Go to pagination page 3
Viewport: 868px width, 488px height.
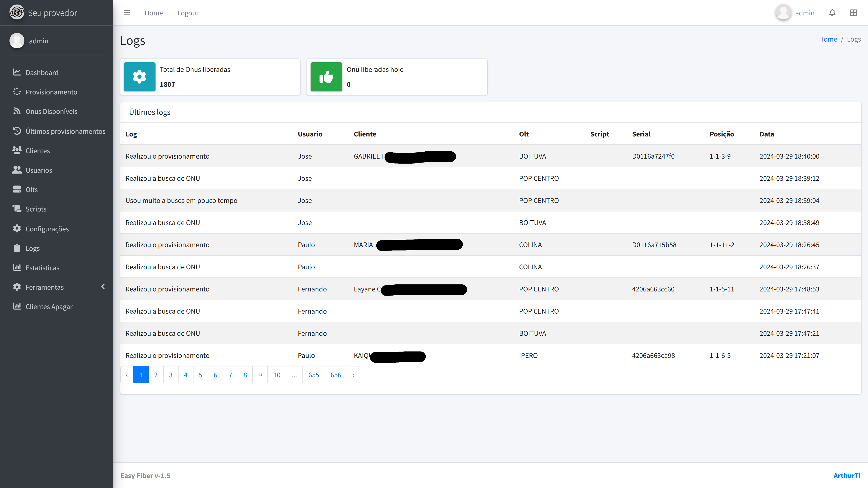[171, 375]
